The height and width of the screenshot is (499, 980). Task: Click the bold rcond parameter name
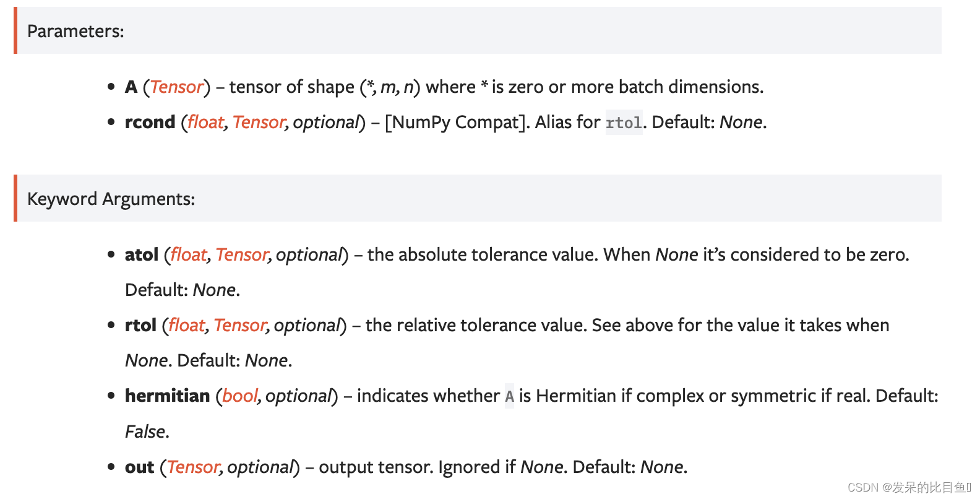tap(150, 123)
